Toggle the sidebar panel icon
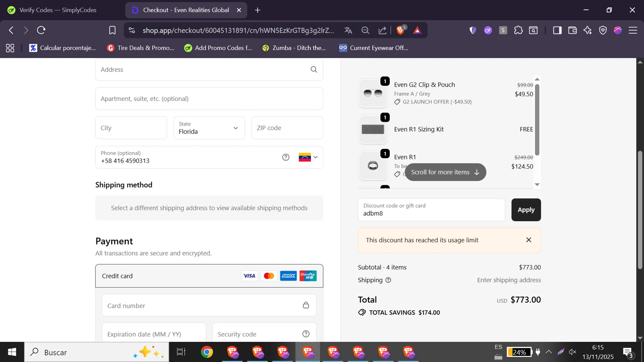Image resolution: width=644 pixels, height=362 pixels. point(557,30)
